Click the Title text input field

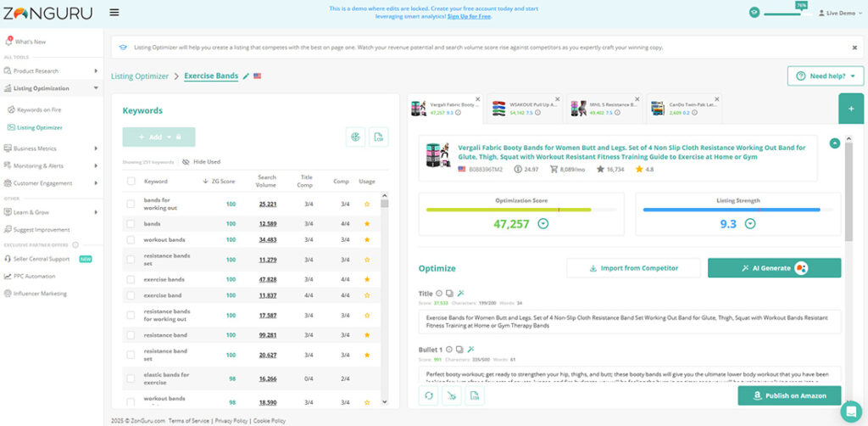(x=630, y=322)
